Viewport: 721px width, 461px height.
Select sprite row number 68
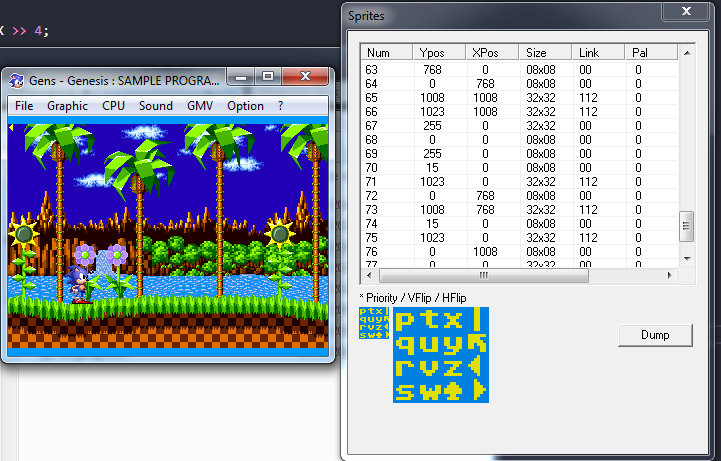(520, 140)
